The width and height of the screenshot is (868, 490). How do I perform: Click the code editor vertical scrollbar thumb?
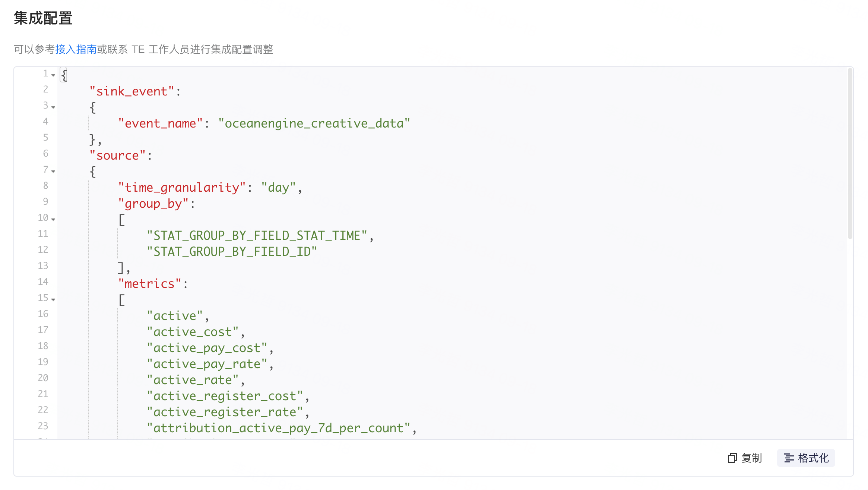coord(850,153)
